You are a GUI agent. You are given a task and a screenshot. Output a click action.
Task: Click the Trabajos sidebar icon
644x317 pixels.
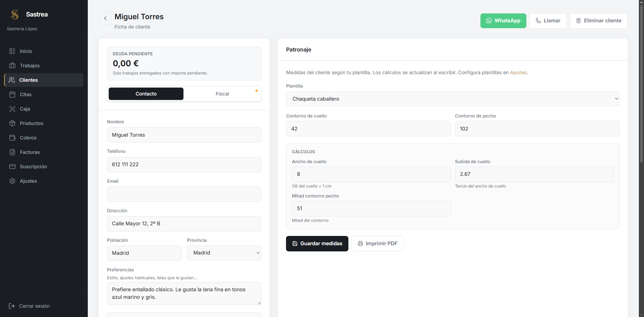click(x=12, y=66)
